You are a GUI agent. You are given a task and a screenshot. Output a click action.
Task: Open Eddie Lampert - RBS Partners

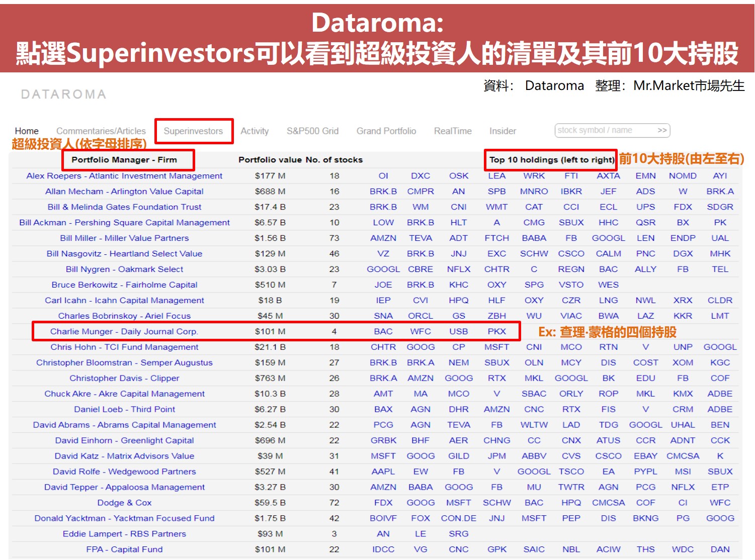pyautogui.click(x=124, y=534)
